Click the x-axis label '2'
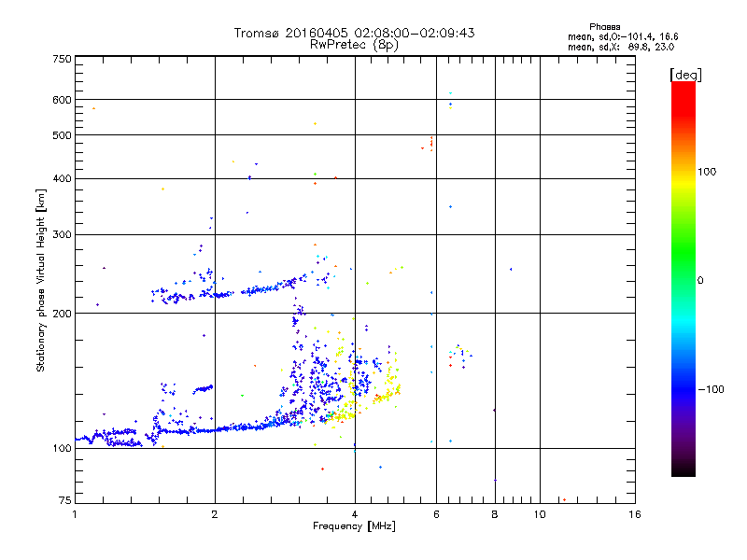Viewport: 747px width, 560px height. point(215,514)
